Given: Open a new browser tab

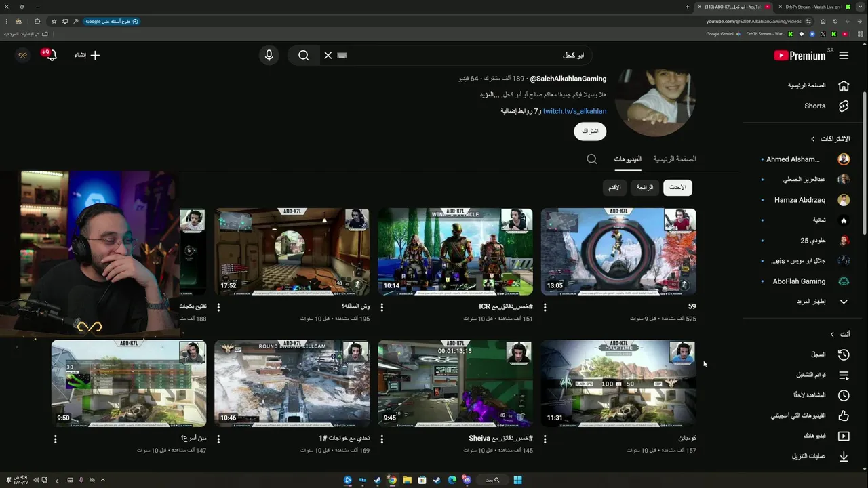Looking at the screenshot, I should point(688,7).
